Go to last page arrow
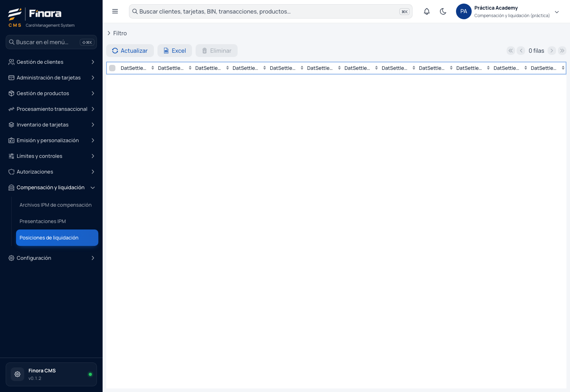570x392 pixels. [562, 51]
